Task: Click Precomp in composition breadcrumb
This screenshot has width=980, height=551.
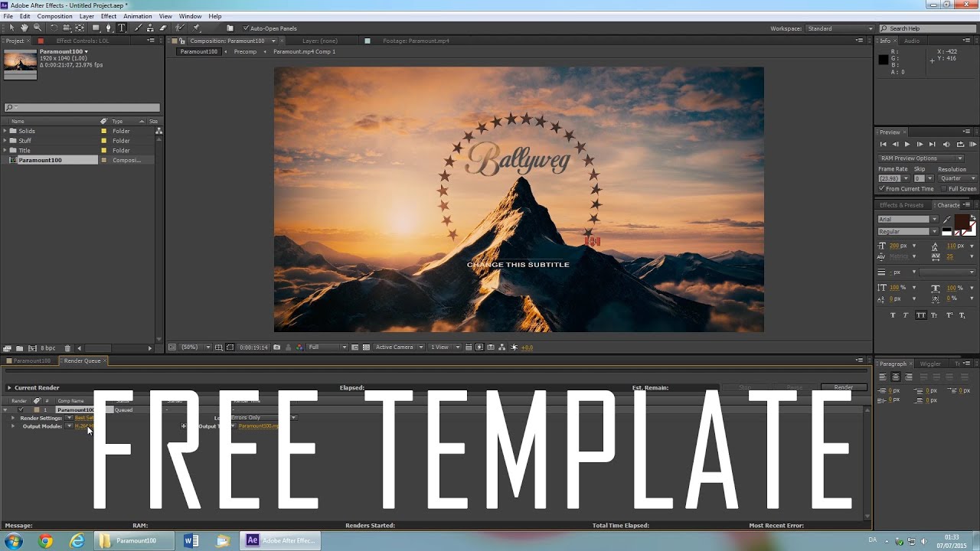Action: 245,52
